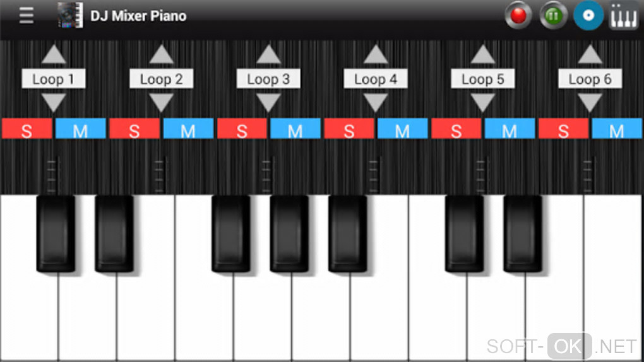Click up arrow above Loop 3

268,54
